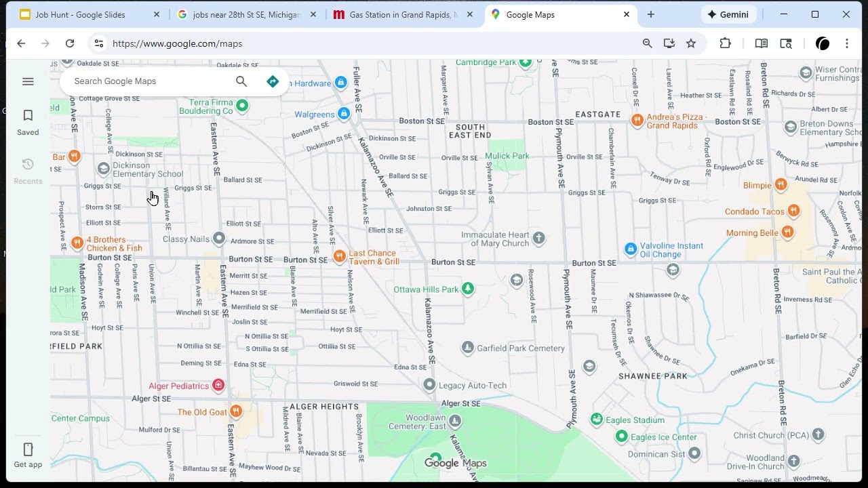View site information for google.com
This screenshot has height=488, width=868.
click(x=99, y=43)
